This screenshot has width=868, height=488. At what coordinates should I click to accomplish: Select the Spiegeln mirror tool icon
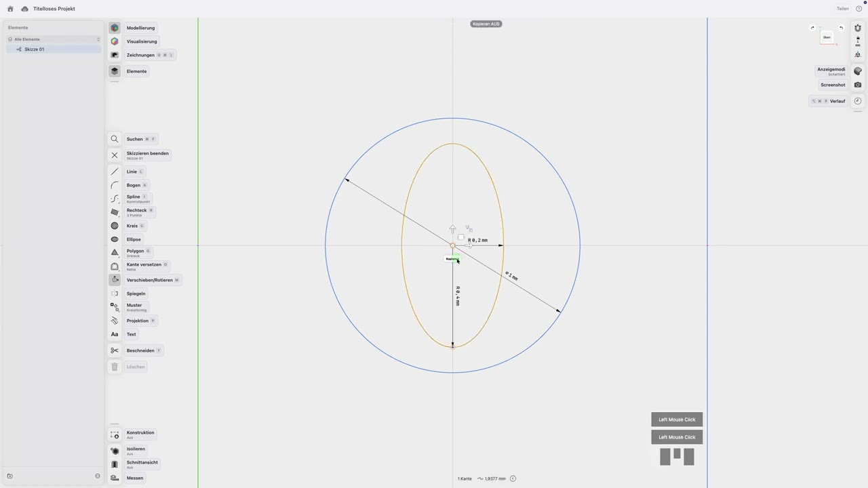(115, 293)
